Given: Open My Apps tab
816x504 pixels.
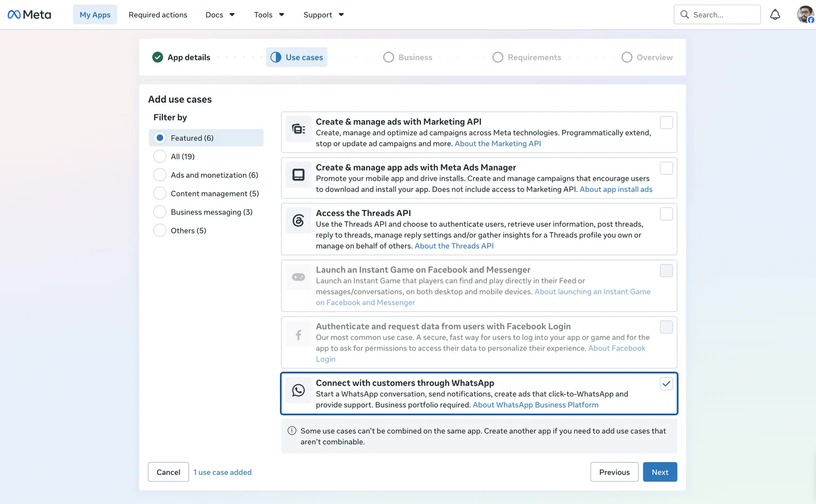Looking at the screenshot, I should click(95, 15).
